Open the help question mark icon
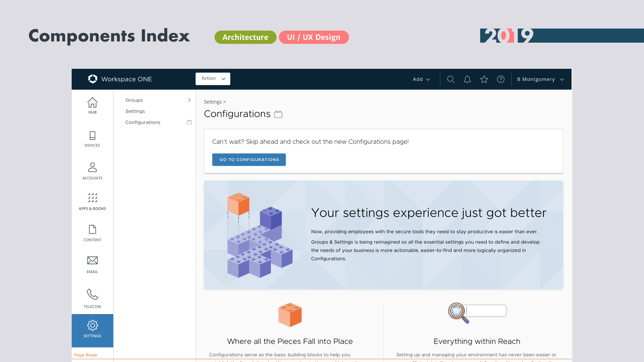 pyautogui.click(x=501, y=80)
